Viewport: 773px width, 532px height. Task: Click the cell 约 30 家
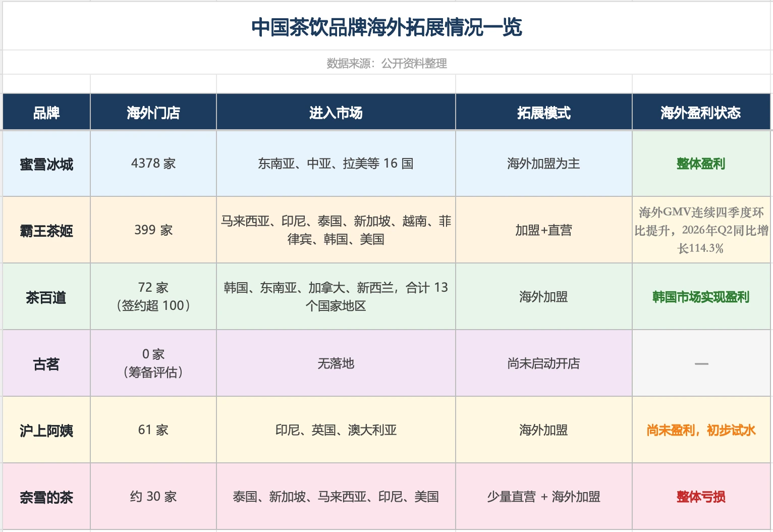(153, 497)
